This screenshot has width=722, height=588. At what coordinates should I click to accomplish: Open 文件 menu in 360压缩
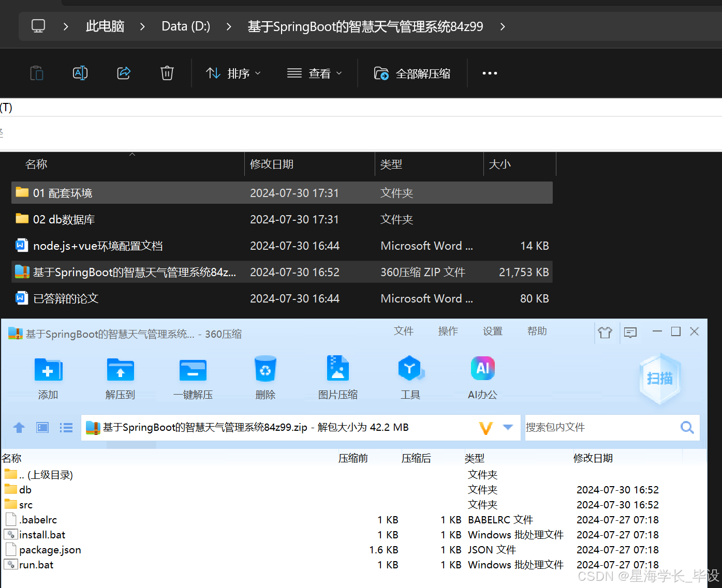[x=404, y=331]
